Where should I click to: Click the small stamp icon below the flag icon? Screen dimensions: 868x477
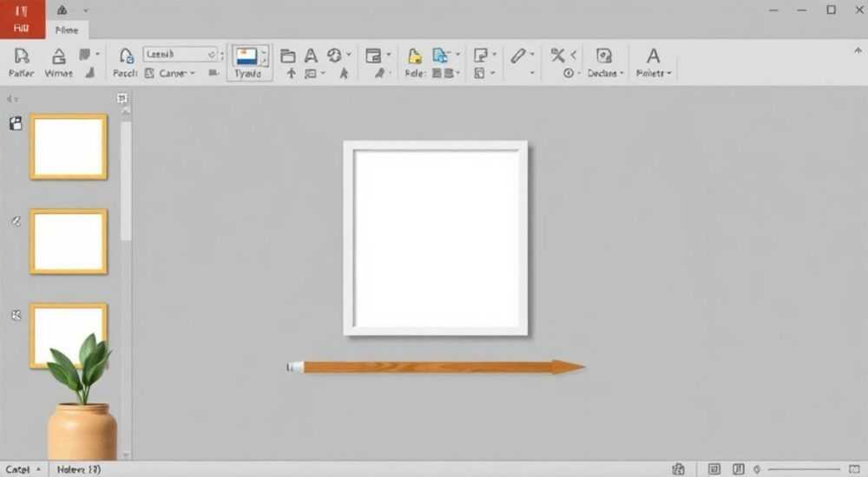click(89, 73)
